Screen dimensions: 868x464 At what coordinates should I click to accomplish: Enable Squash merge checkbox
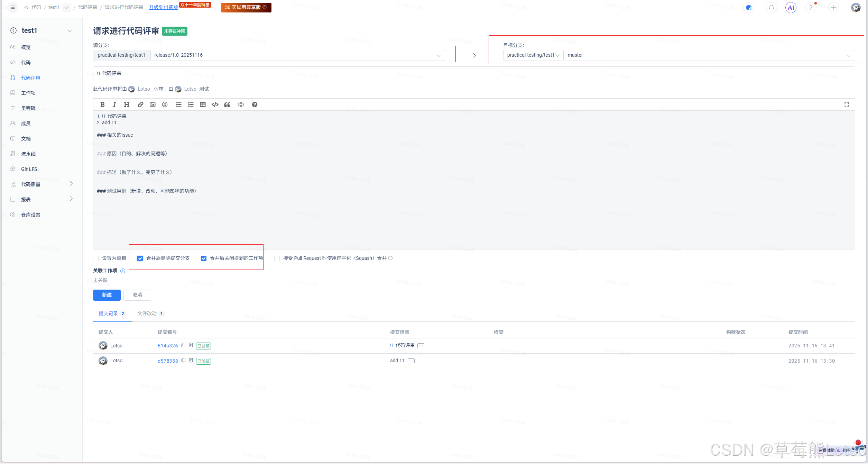277,258
